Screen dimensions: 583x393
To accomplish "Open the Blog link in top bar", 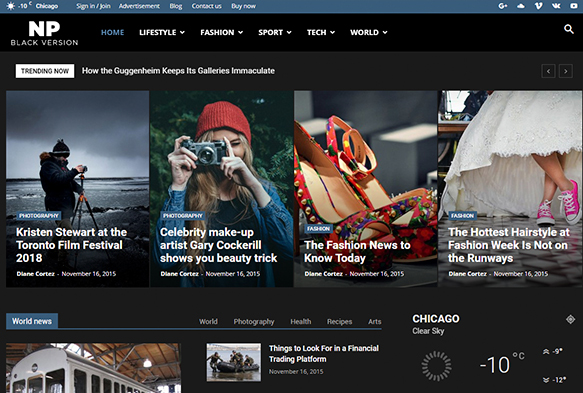I will click(175, 6).
